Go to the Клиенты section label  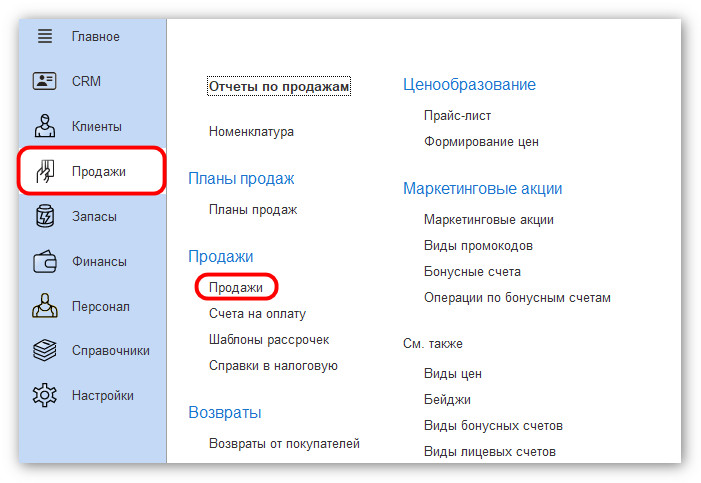tap(97, 127)
